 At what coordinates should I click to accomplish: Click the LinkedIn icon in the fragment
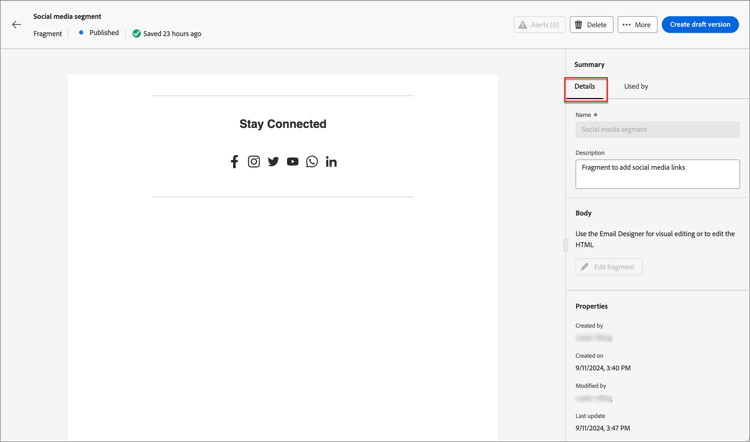[331, 162]
